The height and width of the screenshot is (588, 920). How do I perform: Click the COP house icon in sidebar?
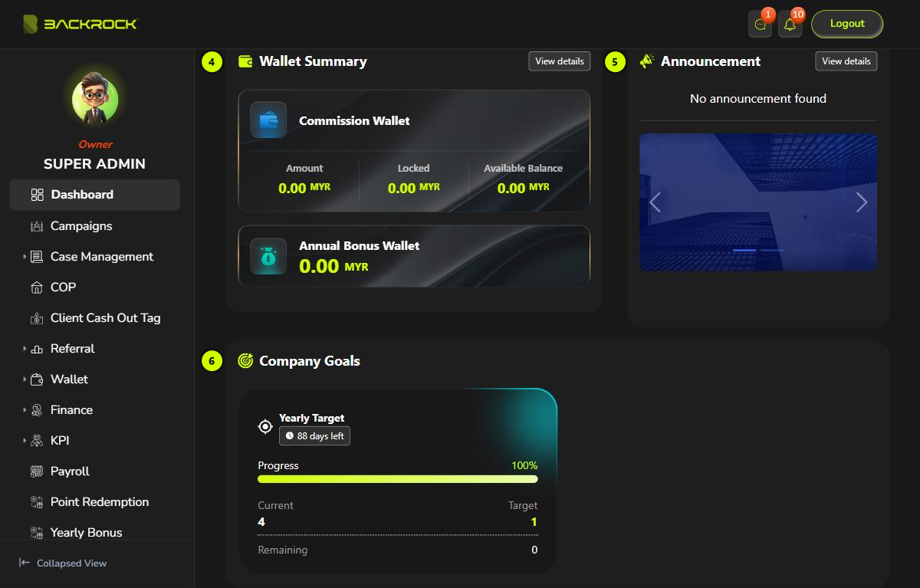[37, 287]
